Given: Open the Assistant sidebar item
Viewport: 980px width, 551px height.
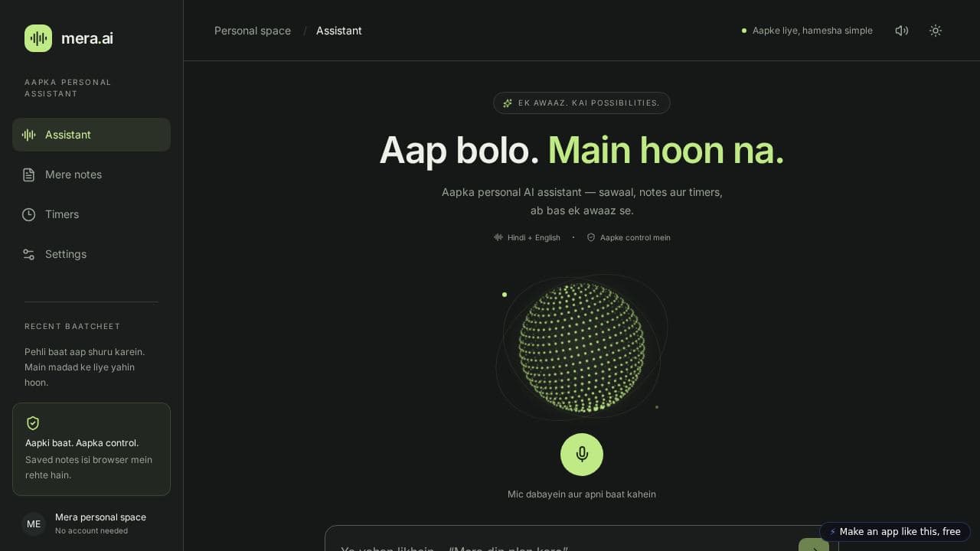Looking at the screenshot, I should [x=91, y=135].
